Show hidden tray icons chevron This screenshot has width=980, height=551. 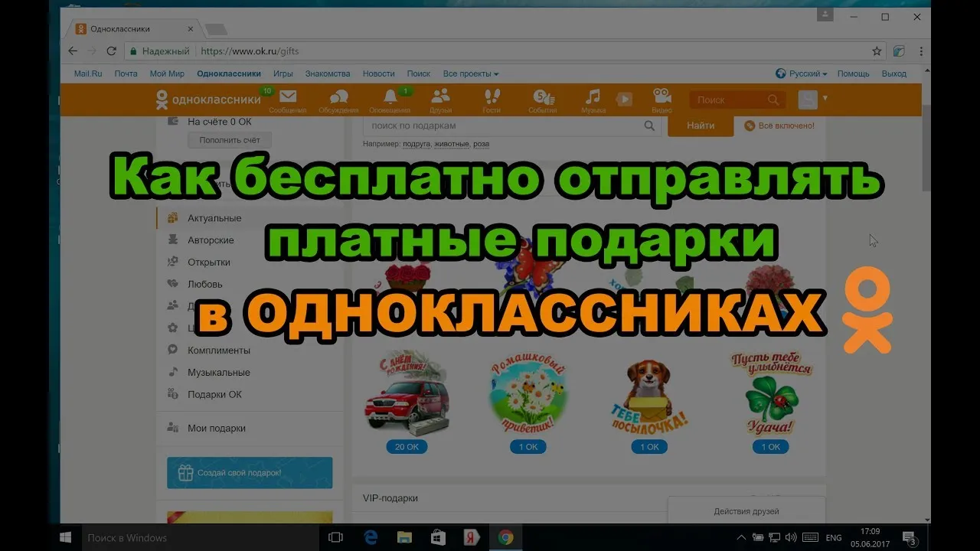tap(741, 537)
